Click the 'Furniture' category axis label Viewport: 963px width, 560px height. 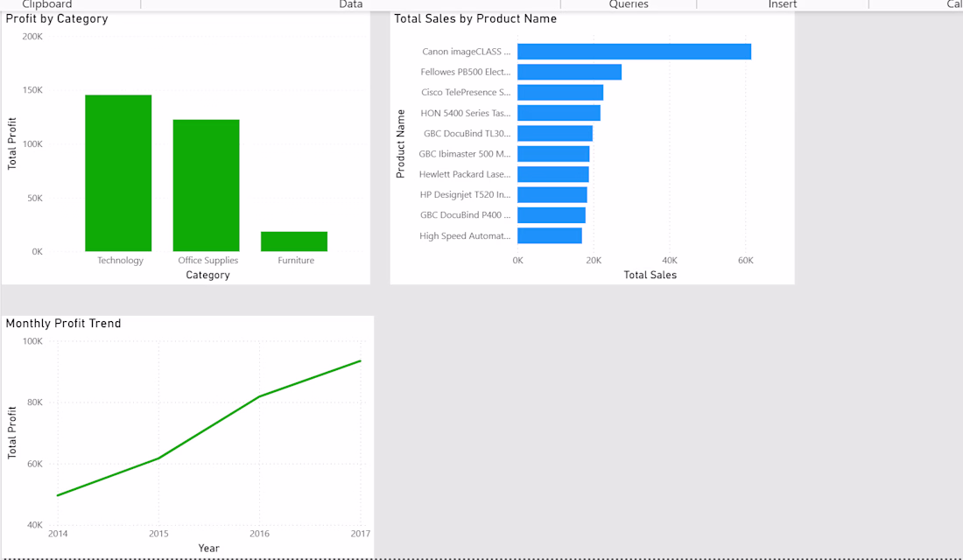click(x=296, y=261)
